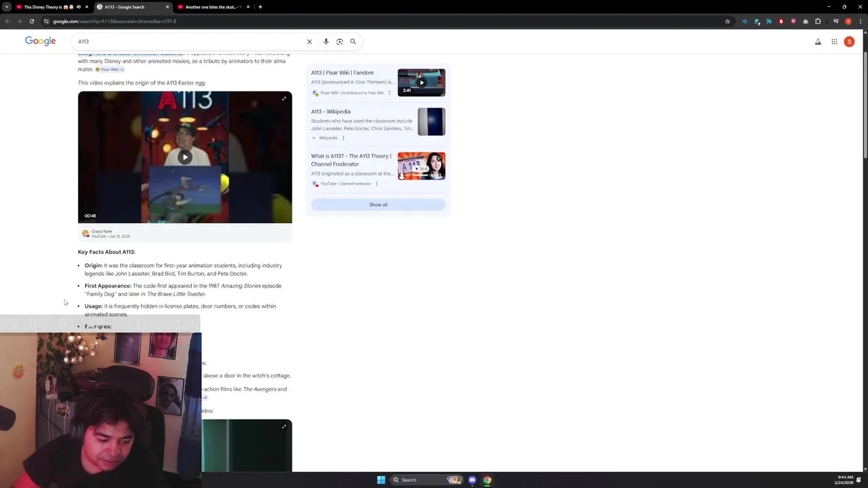868x488 pixels.
Task: Mute the audio-playing Disney Theory tab
Action: pyautogui.click(x=79, y=7)
